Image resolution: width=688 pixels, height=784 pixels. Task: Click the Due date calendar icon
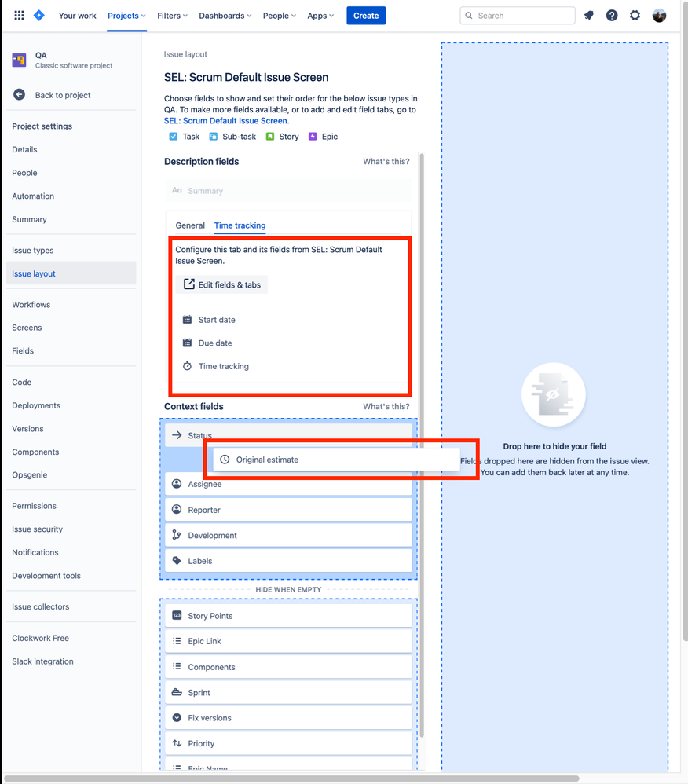coord(187,343)
